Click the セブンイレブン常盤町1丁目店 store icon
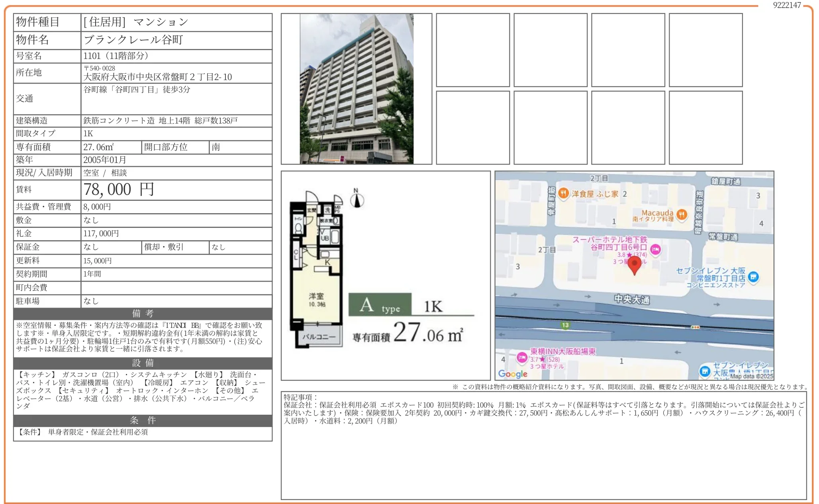 (752, 277)
